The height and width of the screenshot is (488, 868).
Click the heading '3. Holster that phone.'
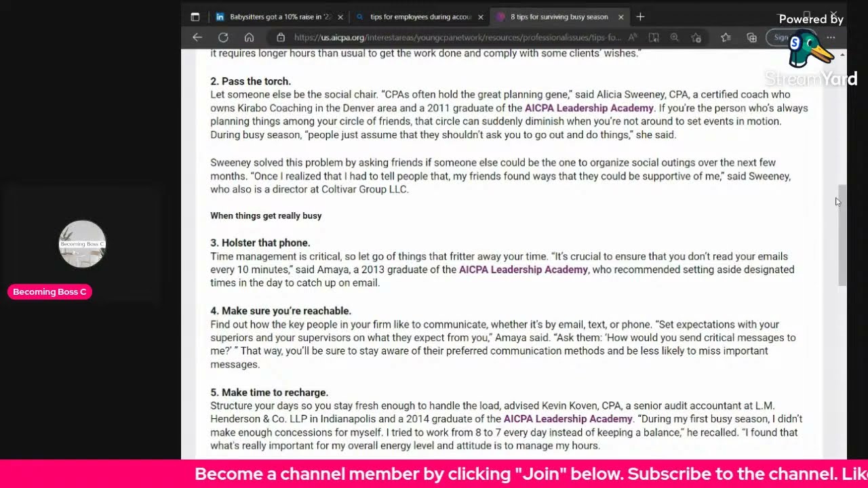(x=260, y=243)
